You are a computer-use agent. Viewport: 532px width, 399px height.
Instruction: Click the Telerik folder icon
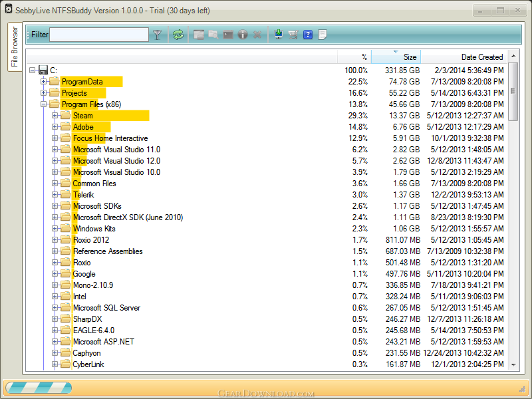pyautogui.click(x=65, y=195)
